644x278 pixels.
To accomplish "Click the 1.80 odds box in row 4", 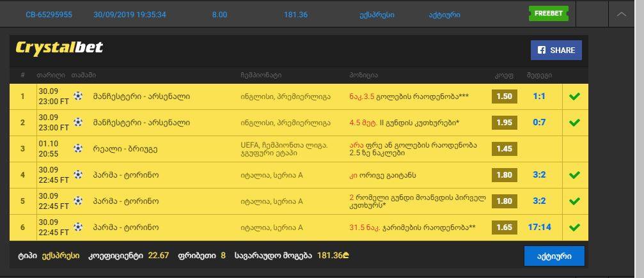I will (x=505, y=175).
